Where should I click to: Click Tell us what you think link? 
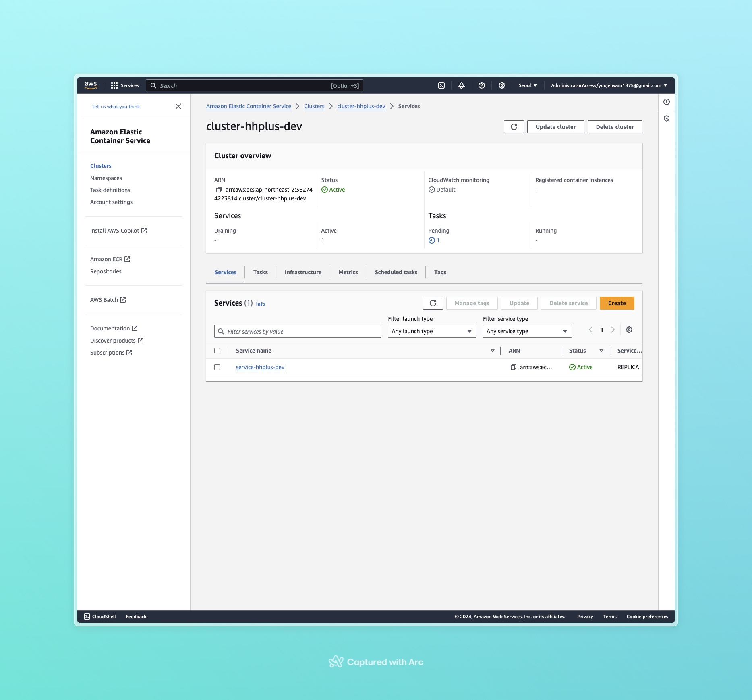(116, 107)
